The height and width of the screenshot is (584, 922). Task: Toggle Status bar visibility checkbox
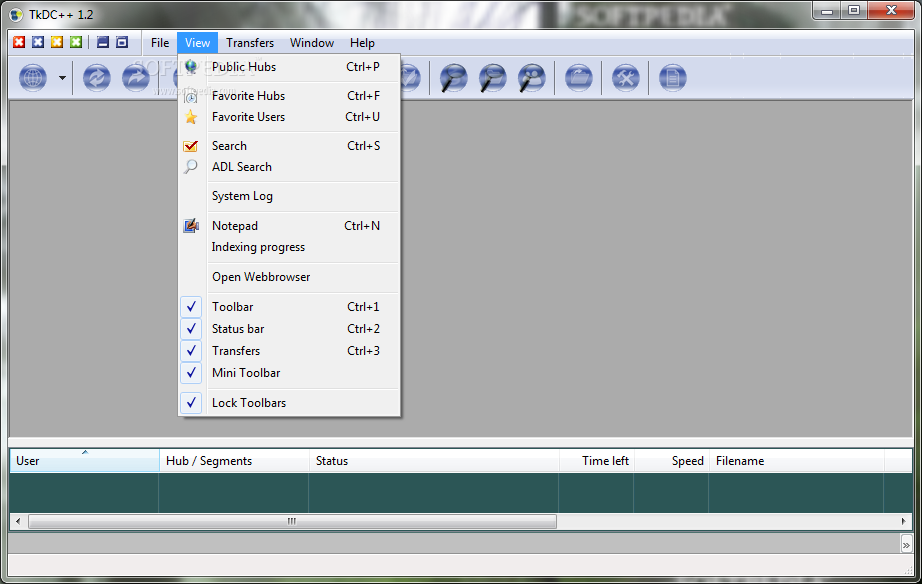[x=191, y=329]
